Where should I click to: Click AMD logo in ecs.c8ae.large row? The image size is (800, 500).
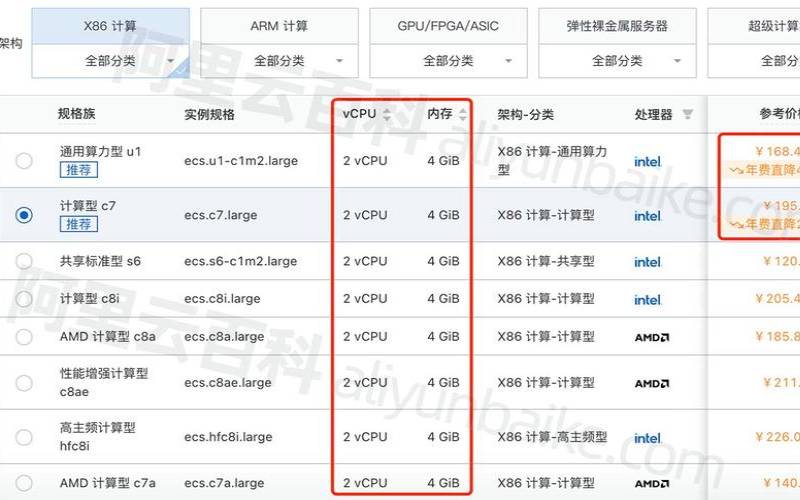pos(652,383)
